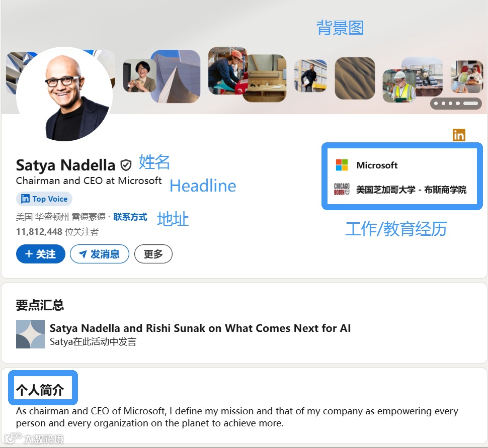Click the sand dunes banner image
Viewport: 488px width, 448px height.
(x=355, y=78)
